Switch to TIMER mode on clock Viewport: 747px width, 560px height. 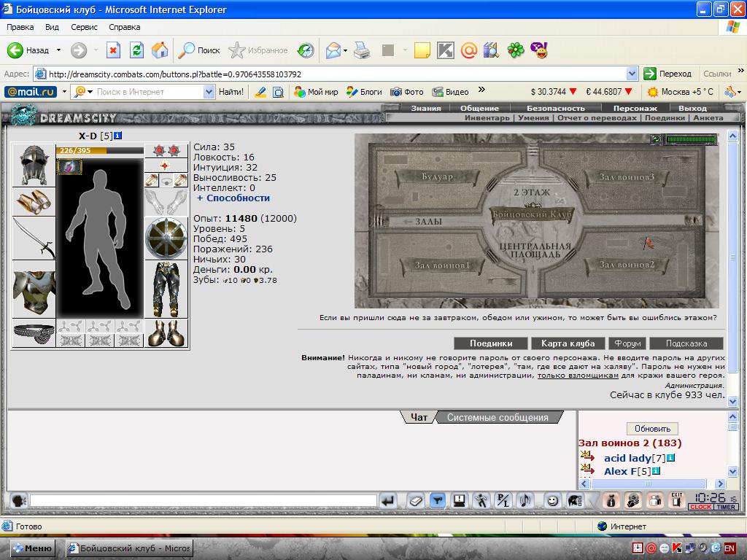coord(726,507)
